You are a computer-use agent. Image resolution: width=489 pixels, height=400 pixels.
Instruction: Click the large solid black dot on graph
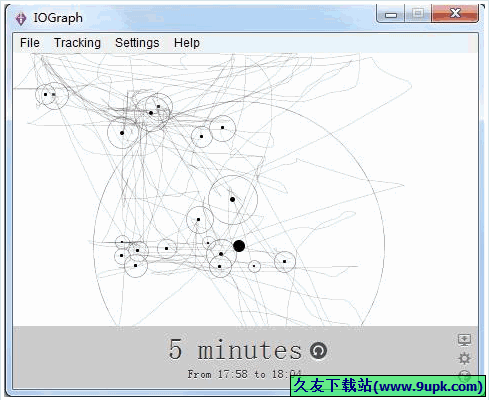(x=239, y=246)
